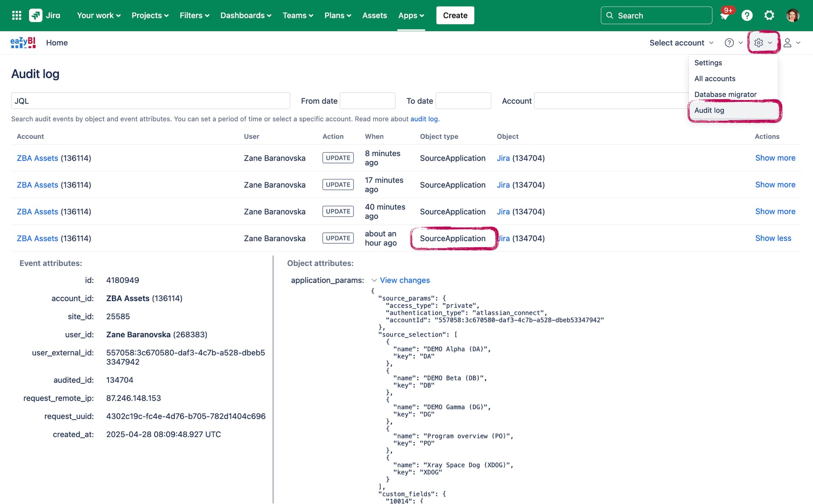Click Zane Baranovska (268383) user_id value
Image resolution: width=813 pixels, height=504 pixels.
click(157, 335)
